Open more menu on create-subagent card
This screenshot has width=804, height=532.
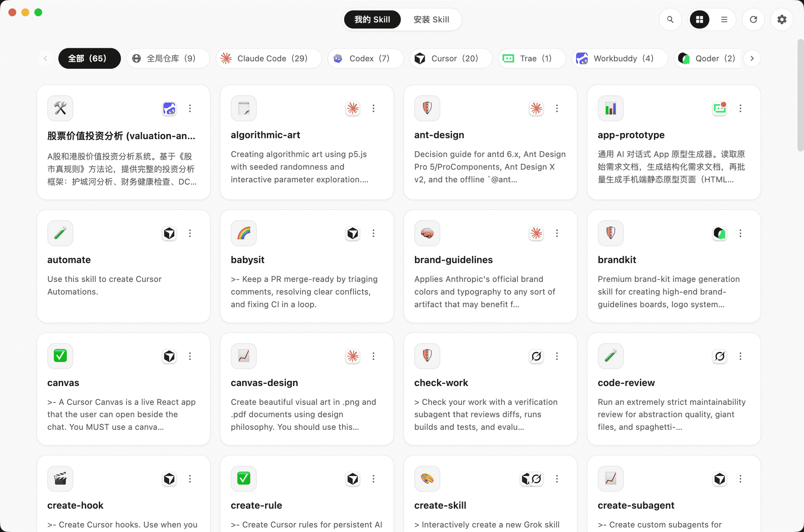point(740,479)
